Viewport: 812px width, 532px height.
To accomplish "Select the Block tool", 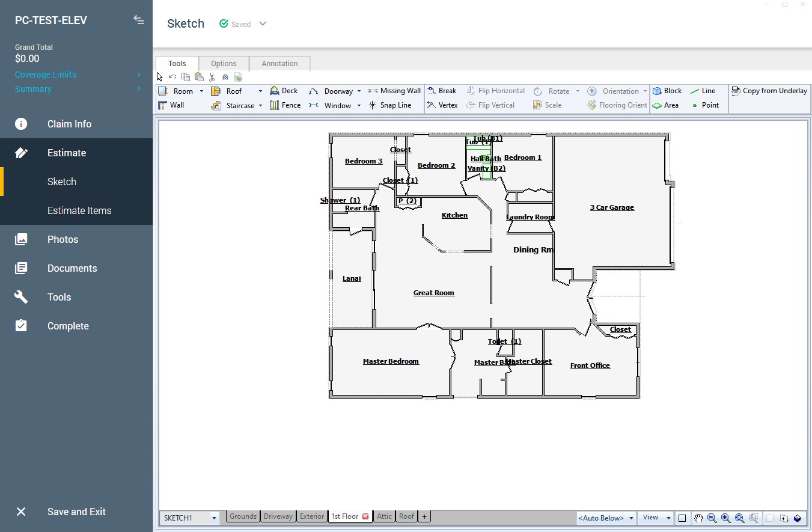I will coord(667,91).
